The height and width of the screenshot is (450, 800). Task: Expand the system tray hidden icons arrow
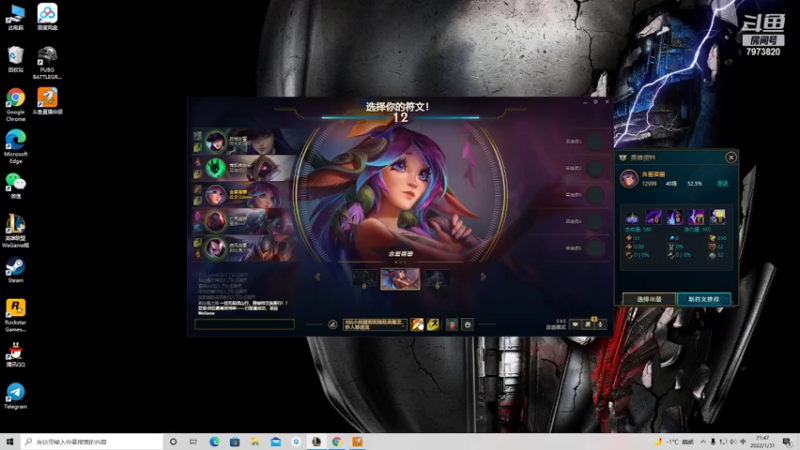coord(703,442)
